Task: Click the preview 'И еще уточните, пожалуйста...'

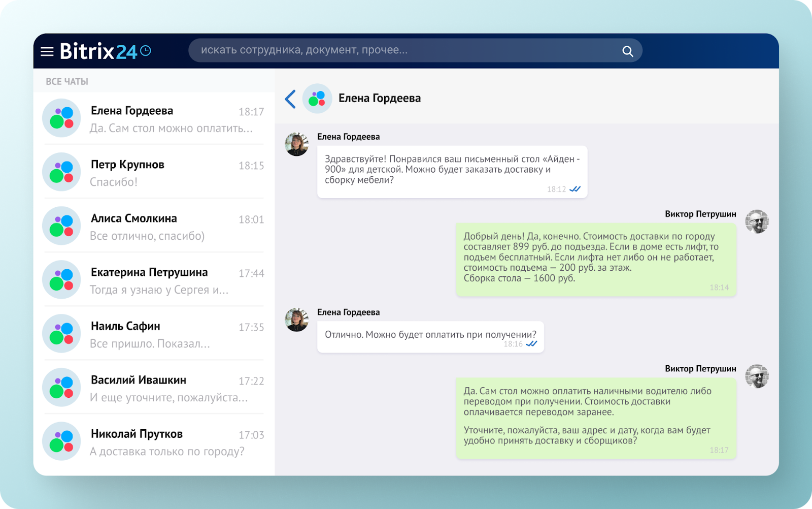Action: pos(169,397)
